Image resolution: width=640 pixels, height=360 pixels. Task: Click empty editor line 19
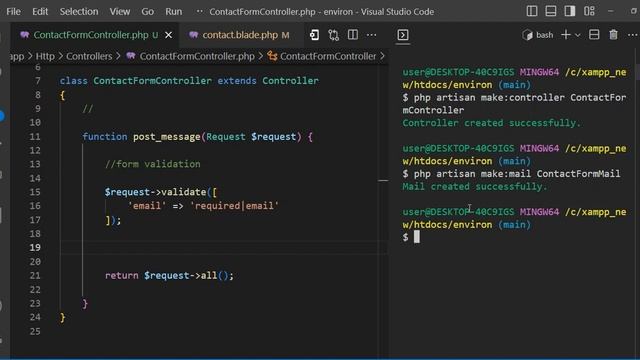(224, 248)
